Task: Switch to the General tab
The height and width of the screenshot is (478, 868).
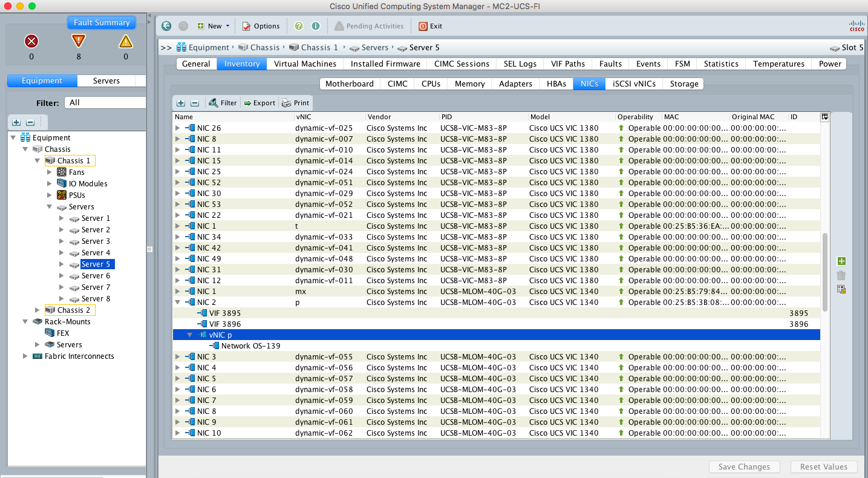Action: coord(197,64)
